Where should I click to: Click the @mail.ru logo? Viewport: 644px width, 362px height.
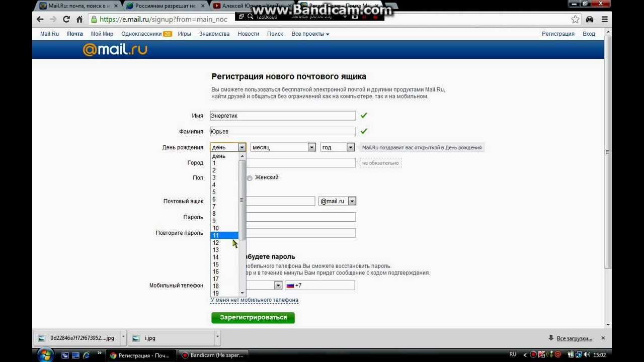pos(115,49)
